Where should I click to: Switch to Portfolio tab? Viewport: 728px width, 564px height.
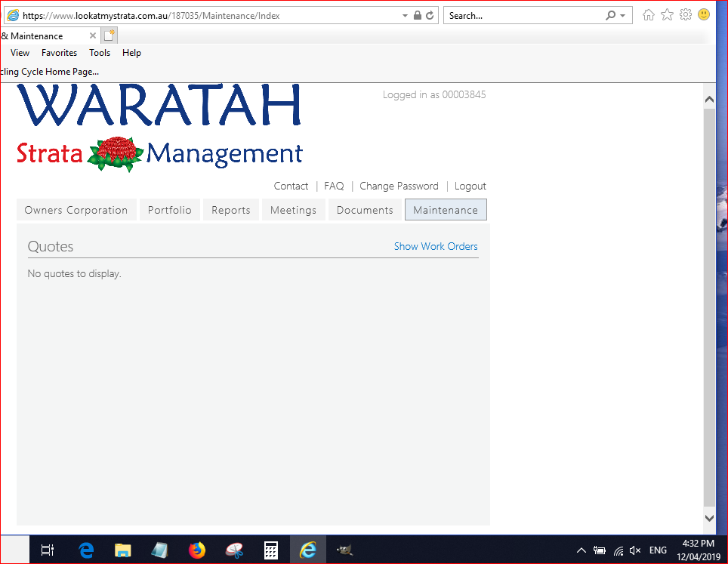169,210
